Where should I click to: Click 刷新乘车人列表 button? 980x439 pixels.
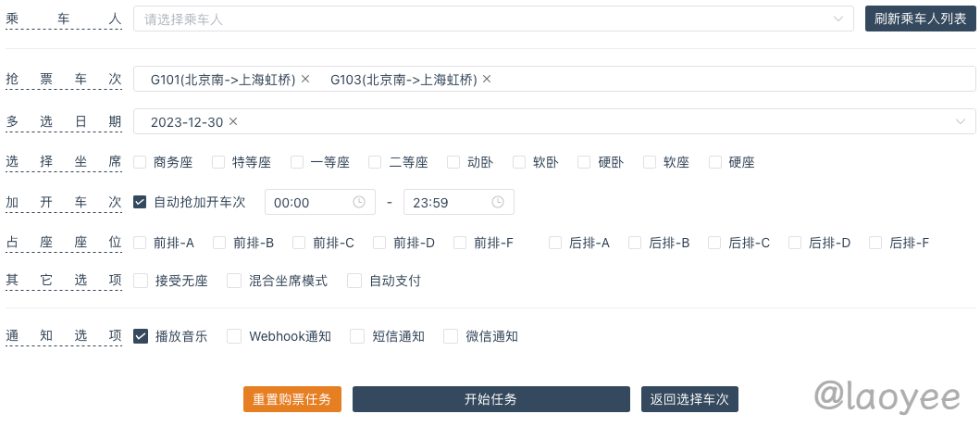(920, 19)
